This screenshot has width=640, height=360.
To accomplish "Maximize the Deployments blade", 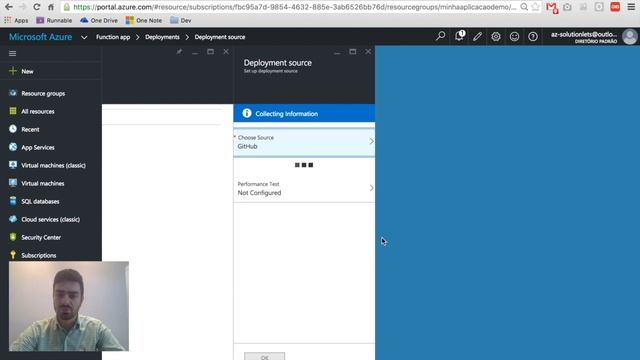I will click(x=210, y=52).
